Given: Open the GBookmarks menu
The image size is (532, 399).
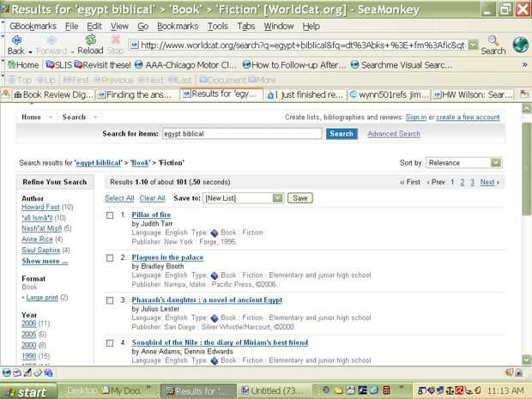Looking at the screenshot, I should (x=33, y=26).
